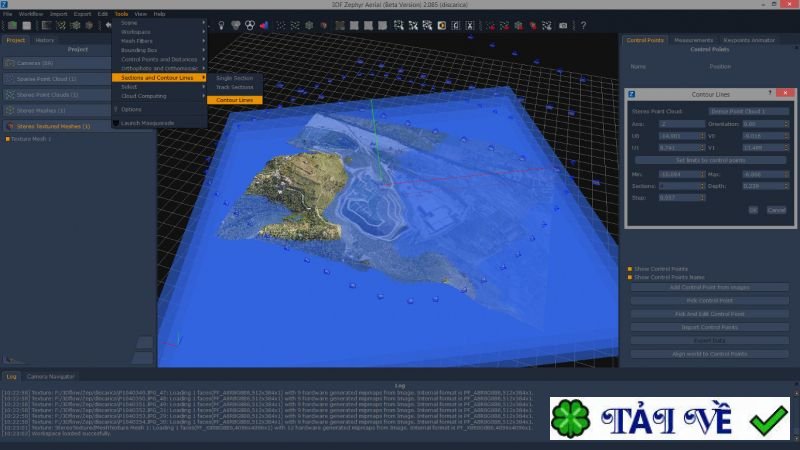This screenshot has height=450, width=800.
Task: Select the Log tab
Action: pyautogui.click(x=11, y=377)
